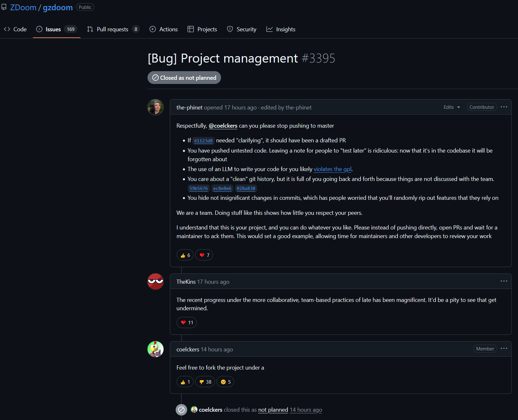The image size is (518, 420).
Task: Toggle heart reaction with 11 votes
Action: (x=187, y=322)
